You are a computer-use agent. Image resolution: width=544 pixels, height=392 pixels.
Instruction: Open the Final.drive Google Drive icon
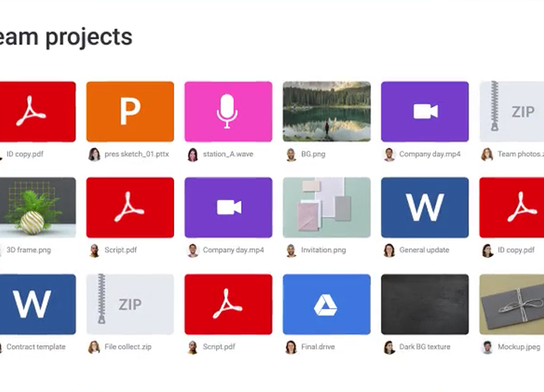coord(327,303)
